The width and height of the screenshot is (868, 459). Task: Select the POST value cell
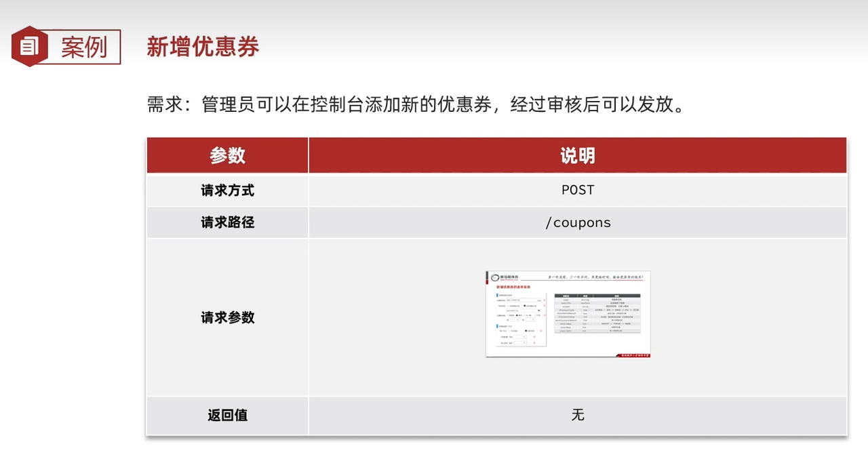(x=578, y=191)
